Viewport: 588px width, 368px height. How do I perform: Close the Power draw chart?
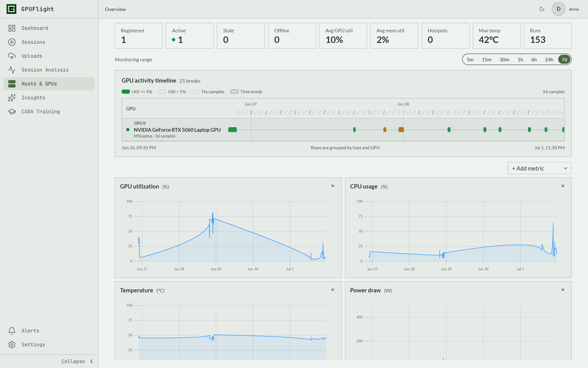[563, 290]
